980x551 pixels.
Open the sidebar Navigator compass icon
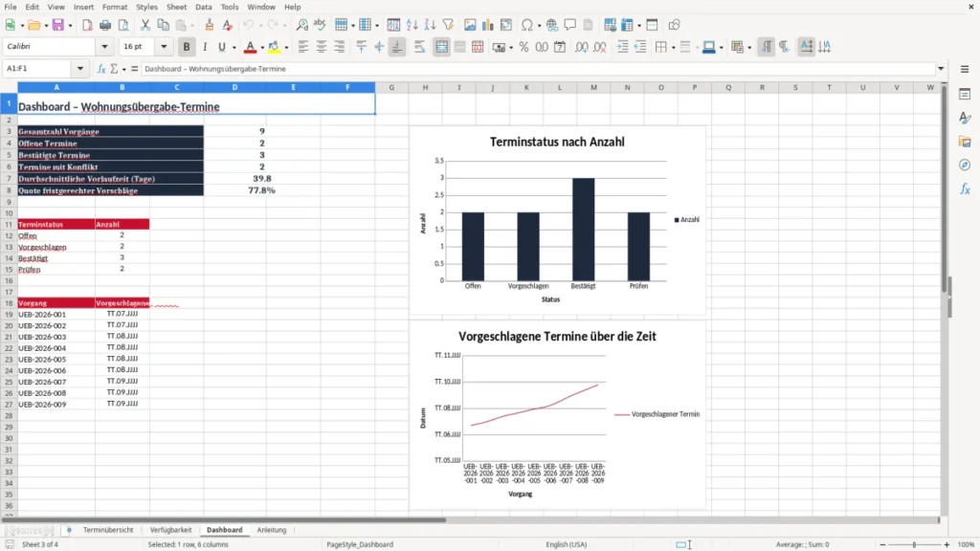965,165
